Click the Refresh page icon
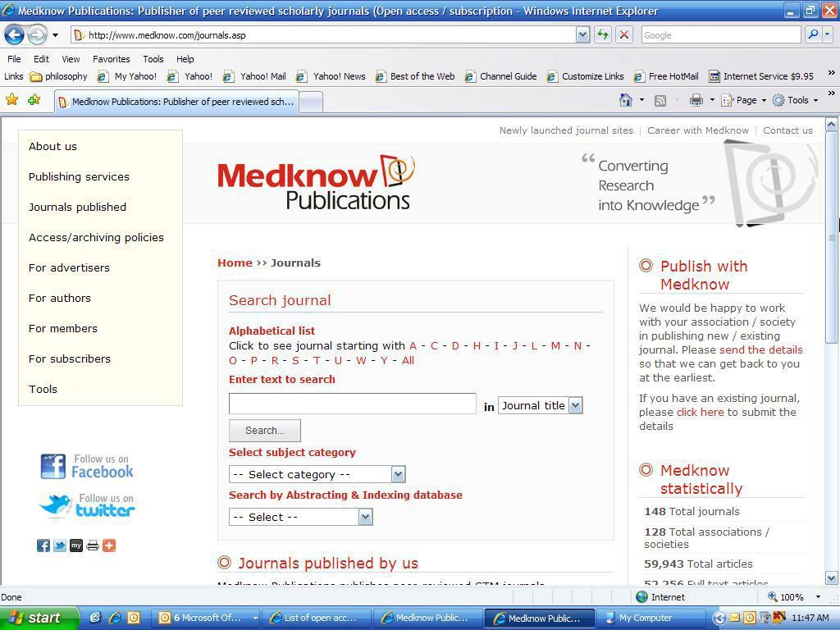The height and width of the screenshot is (630, 840). [603, 35]
